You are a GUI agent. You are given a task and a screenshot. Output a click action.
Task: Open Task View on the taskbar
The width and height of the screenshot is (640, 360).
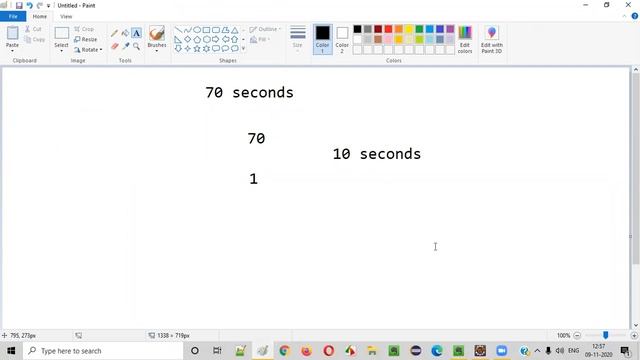[217, 351]
